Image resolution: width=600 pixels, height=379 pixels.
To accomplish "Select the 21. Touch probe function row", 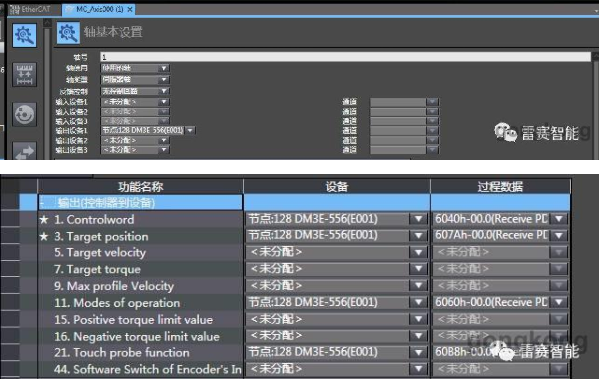I will [x=140, y=353].
